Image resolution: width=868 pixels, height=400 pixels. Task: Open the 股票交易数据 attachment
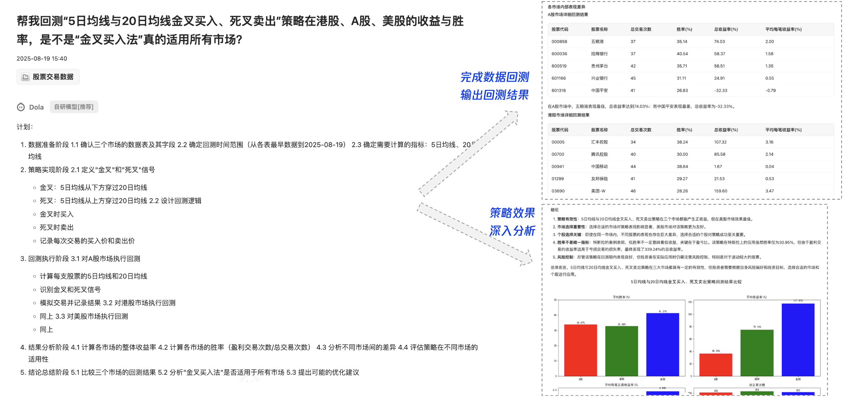48,77
